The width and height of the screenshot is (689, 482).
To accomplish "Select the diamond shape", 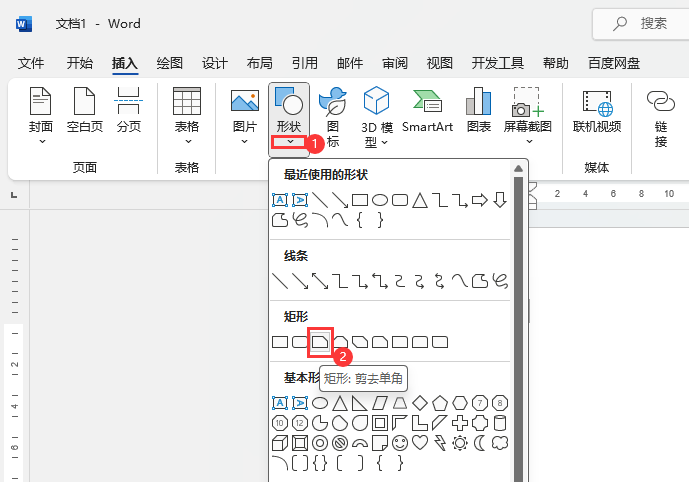I will 420,403.
